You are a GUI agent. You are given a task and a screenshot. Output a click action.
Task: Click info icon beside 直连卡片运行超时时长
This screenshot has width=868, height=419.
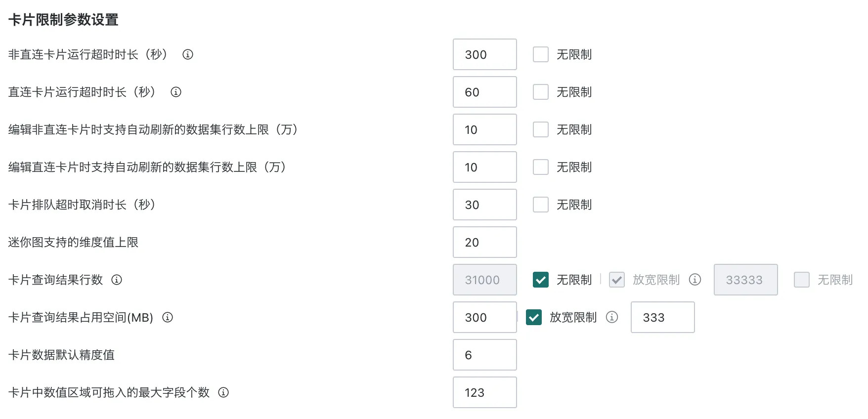[176, 92]
